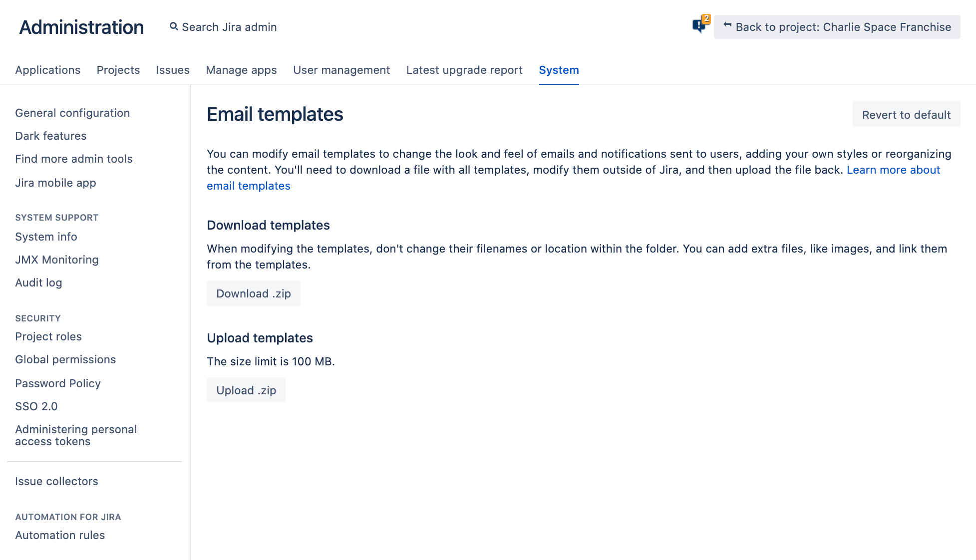Image resolution: width=976 pixels, height=560 pixels.
Task: Open the feedback notification icon with badge
Action: [x=700, y=25]
